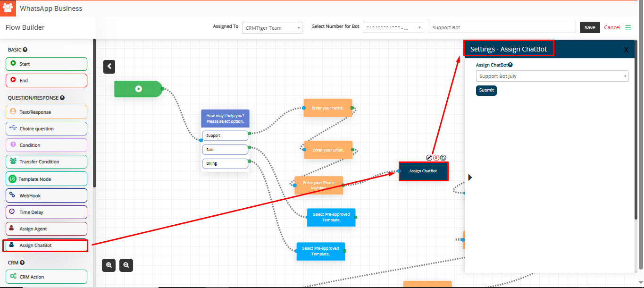Click the Submit button in settings panel
This screenshot has width=644, height=288.
tap(486, 90)
